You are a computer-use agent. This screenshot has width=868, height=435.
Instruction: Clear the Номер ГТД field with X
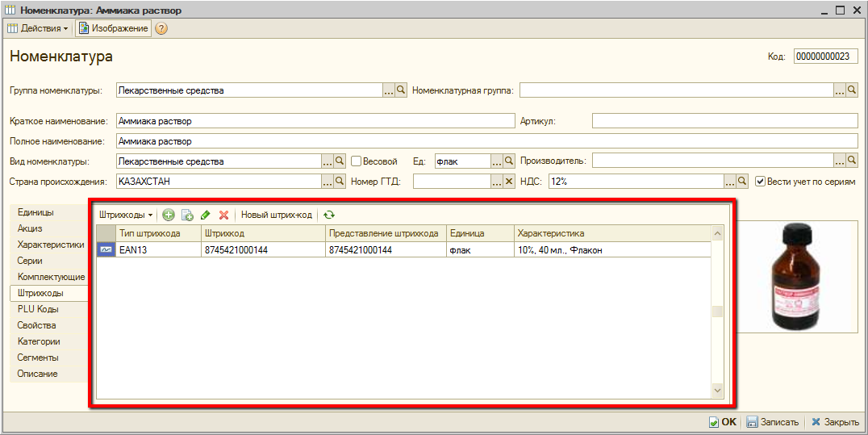(x=508, y=182)
